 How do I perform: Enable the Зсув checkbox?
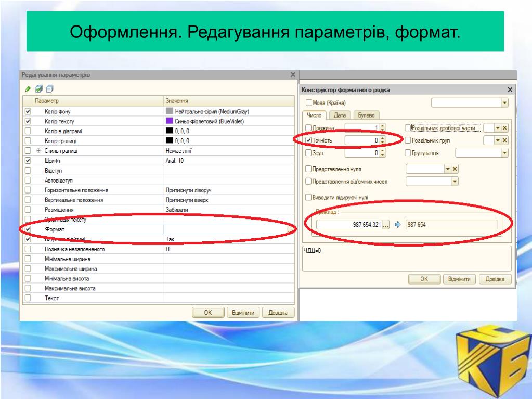pyautogui.click(x=308, y=152)
